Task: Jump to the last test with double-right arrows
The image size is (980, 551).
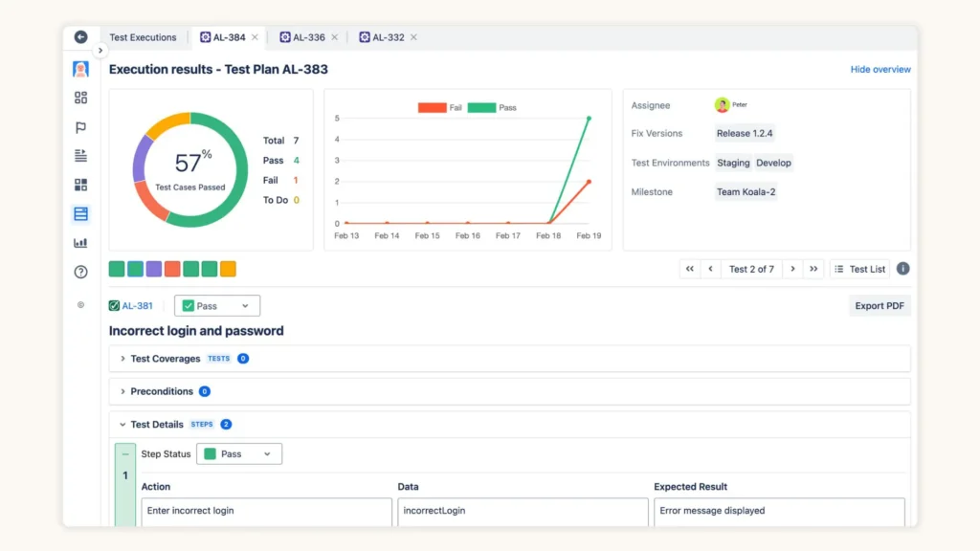Action: 813,269
